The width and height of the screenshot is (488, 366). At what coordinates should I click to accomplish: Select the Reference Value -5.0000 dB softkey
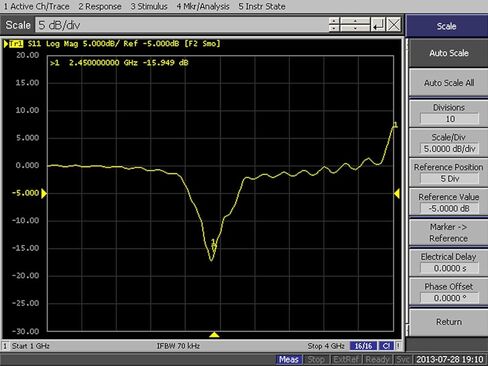tap(449, 203)
